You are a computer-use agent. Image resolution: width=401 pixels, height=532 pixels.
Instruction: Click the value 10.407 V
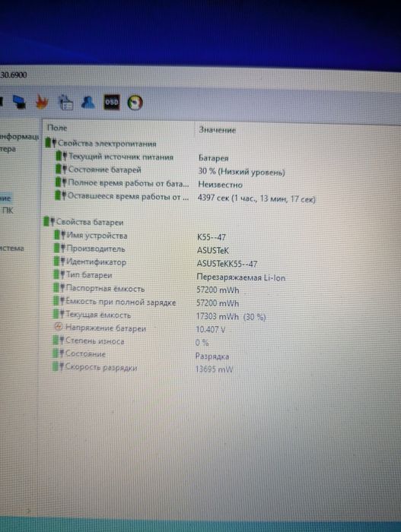tap(210, 329)
